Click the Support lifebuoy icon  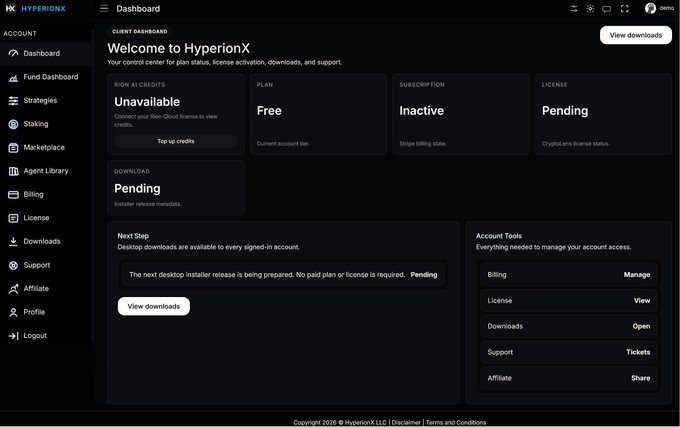point(13,265)
